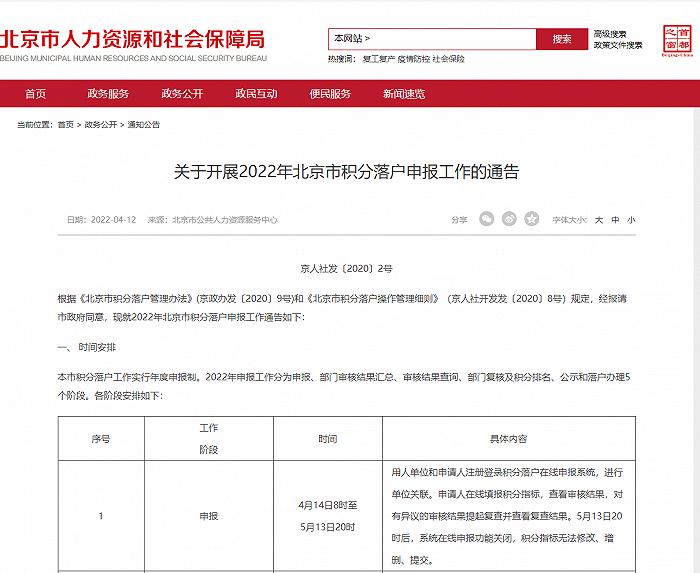The height and width of the screenshot is (573, 700).
Task: Set font size to 小 (small)
Action: coord(631,220)
